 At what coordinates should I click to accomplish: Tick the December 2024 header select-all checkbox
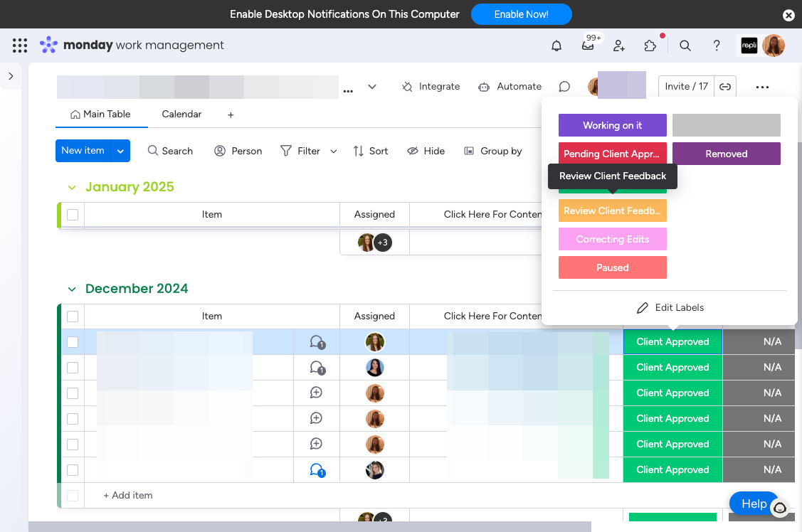[73, 316]
